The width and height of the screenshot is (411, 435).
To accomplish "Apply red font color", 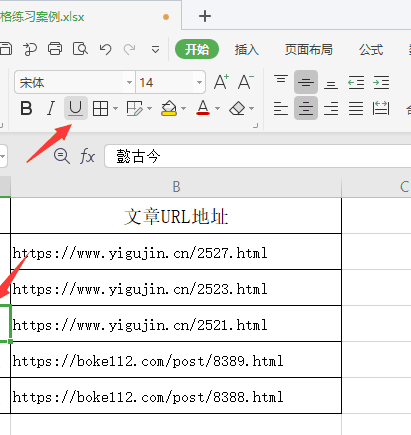I will click(203, 108).
